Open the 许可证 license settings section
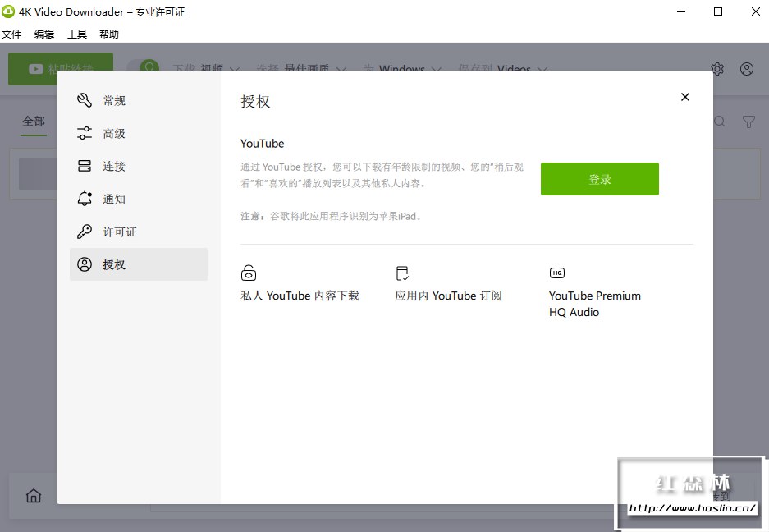769x532 pixels. [139, 232]
